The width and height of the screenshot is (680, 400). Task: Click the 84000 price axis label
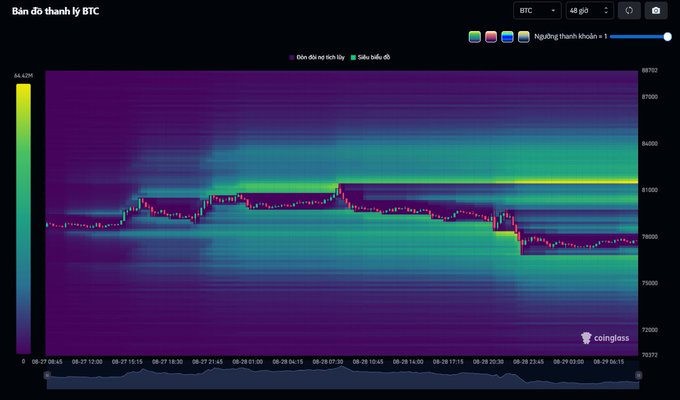650,144
